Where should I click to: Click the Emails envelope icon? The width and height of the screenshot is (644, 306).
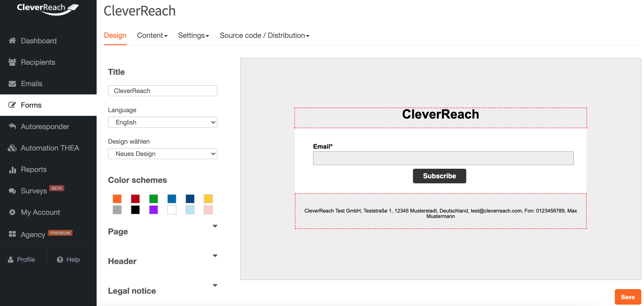(x=12, y=83)
